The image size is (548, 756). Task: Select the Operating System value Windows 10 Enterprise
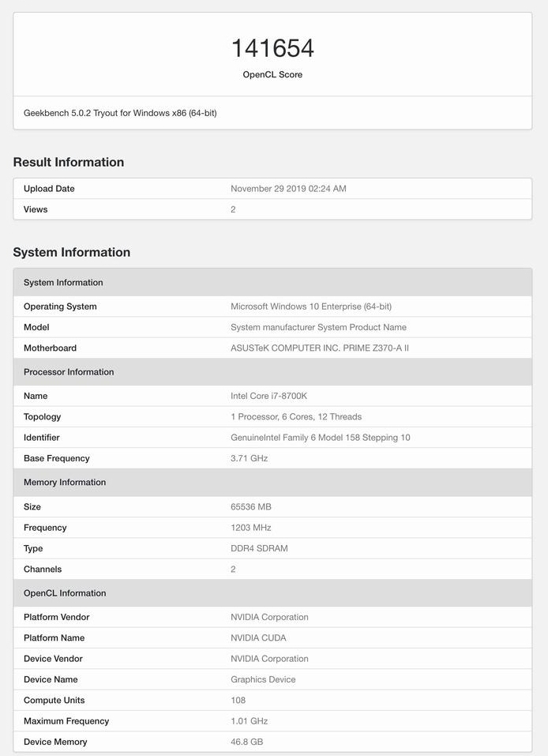311,307
